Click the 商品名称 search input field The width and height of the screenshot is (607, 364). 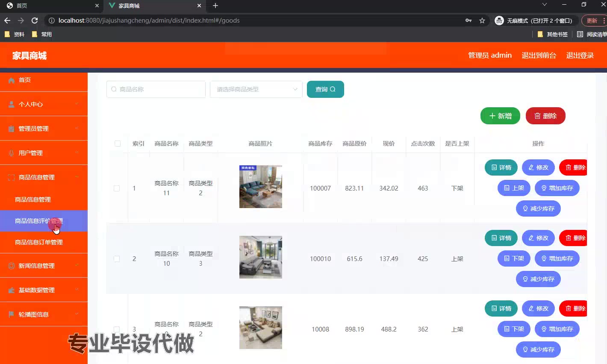click(x=156, y=89)
